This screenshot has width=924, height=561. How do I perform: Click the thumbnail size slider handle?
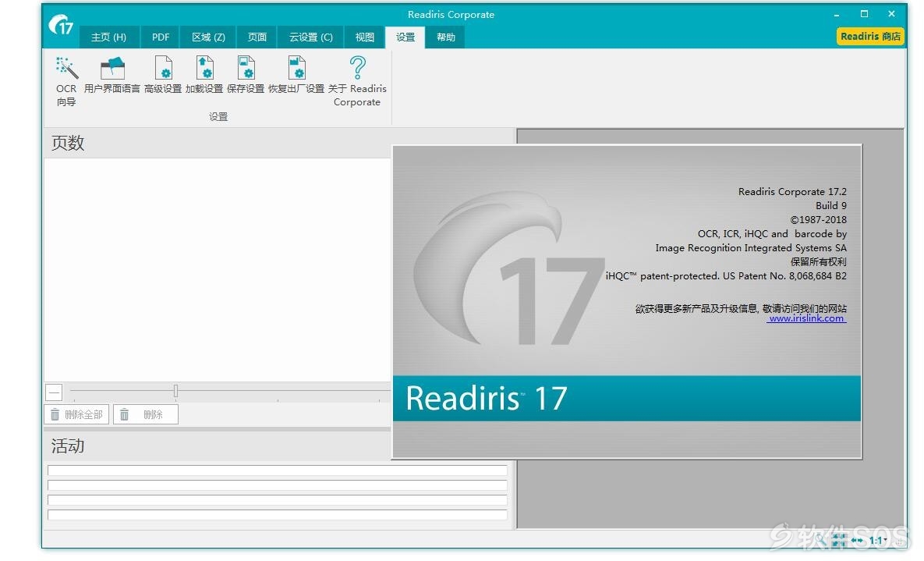(x=175, y=391)
